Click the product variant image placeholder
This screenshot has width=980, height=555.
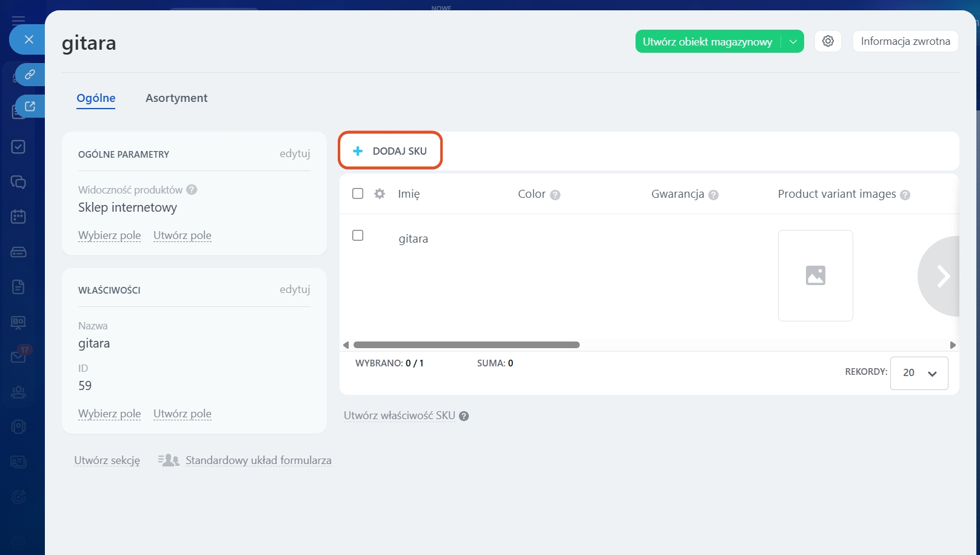point(815,275)
